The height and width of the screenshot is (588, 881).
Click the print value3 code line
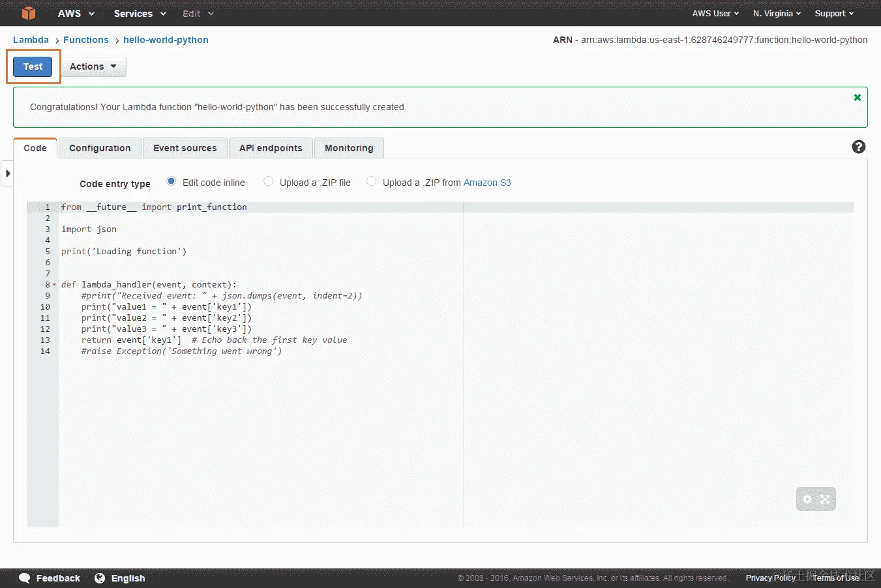[x=166, y=329]
